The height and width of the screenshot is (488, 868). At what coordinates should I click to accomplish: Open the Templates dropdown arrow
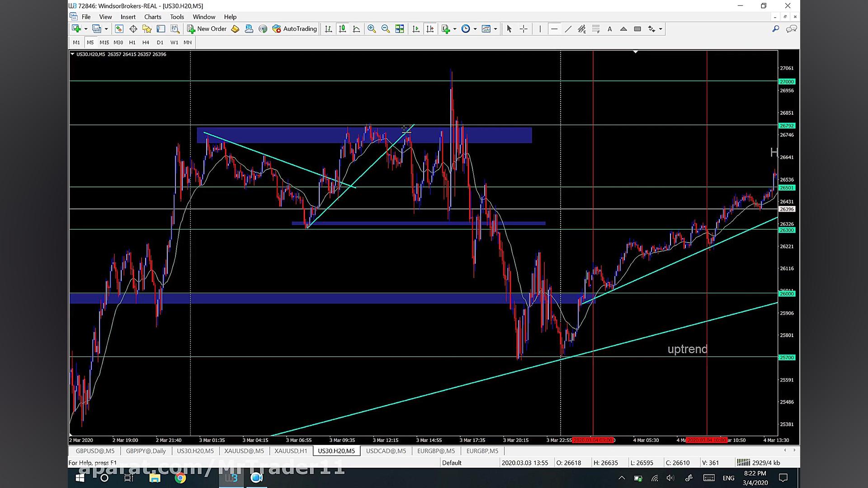tap(495, 29)
